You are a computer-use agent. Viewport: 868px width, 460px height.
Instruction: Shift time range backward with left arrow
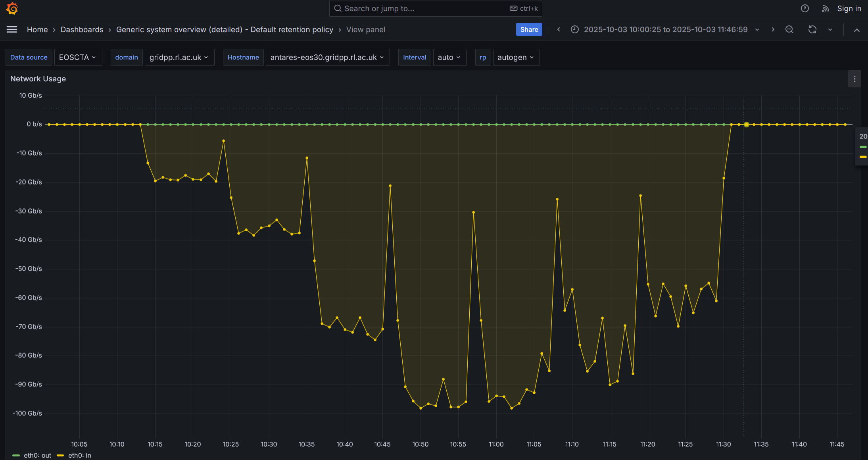click(559, 29)
